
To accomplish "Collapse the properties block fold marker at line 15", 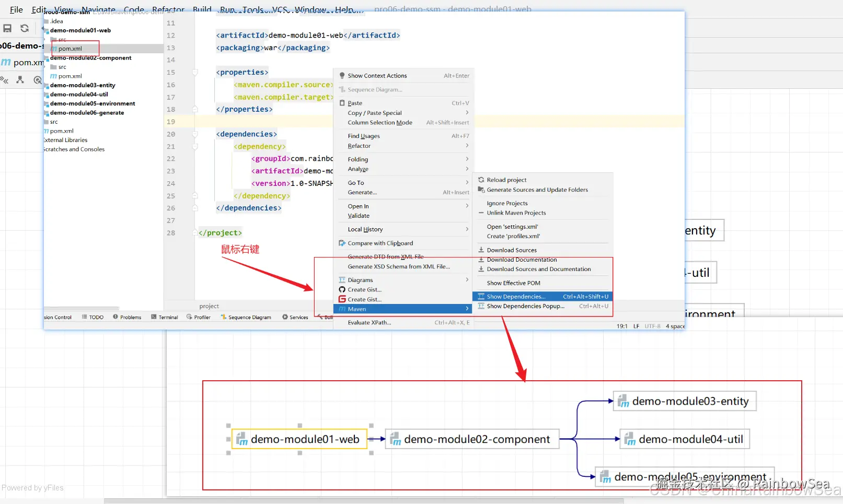I will (195, 73).
